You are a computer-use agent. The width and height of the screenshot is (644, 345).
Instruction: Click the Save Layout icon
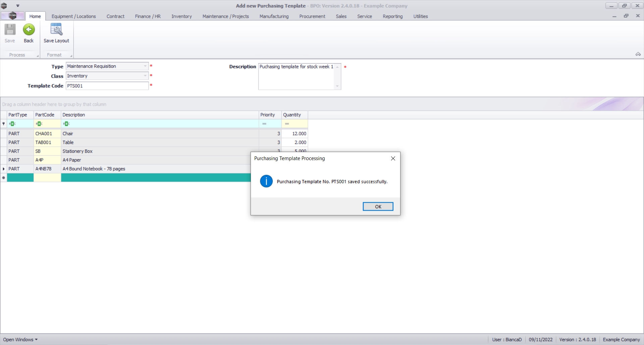pos(56,29)
